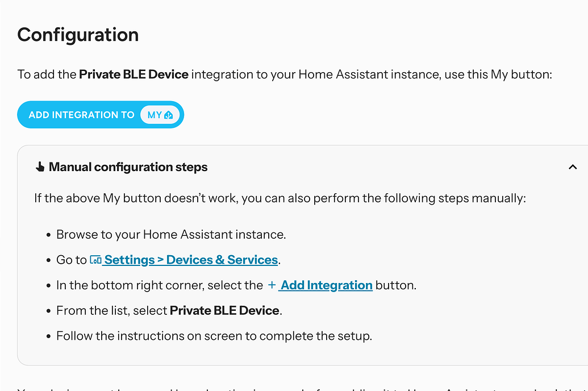Click the ADD INTEGRATION TO button text

(81, 115)
